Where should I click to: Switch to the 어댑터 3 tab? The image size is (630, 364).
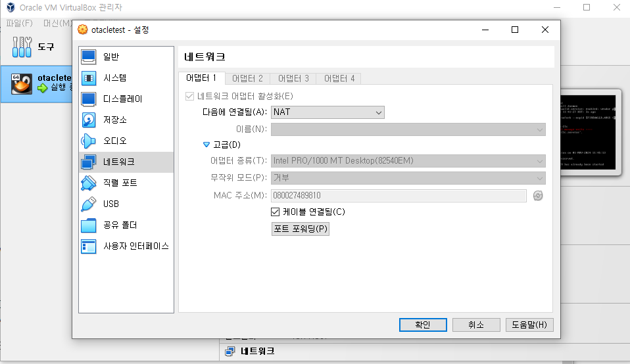click(x=293, y=79)
